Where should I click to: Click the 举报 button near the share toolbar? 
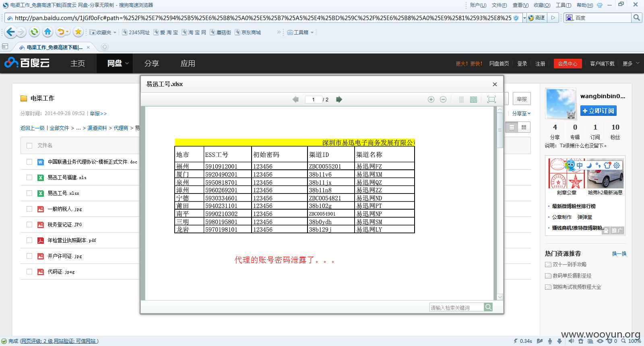522,99
